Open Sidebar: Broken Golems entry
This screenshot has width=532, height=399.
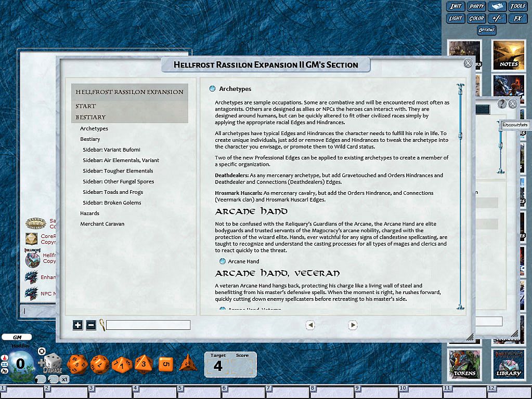click(112, 203)
